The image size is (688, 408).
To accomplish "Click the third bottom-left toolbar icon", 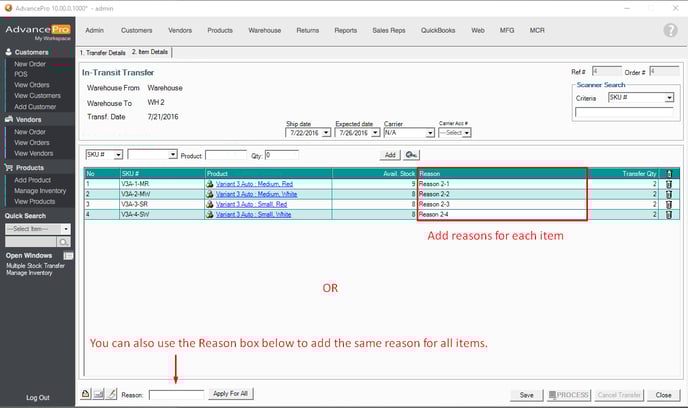I will pos(112,394).
